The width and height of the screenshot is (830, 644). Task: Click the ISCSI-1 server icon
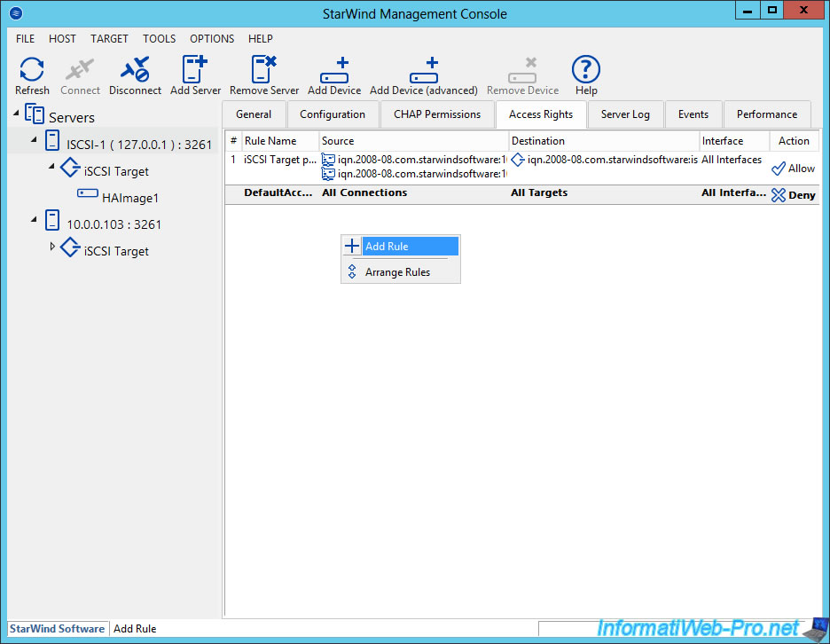click(51, 140)
